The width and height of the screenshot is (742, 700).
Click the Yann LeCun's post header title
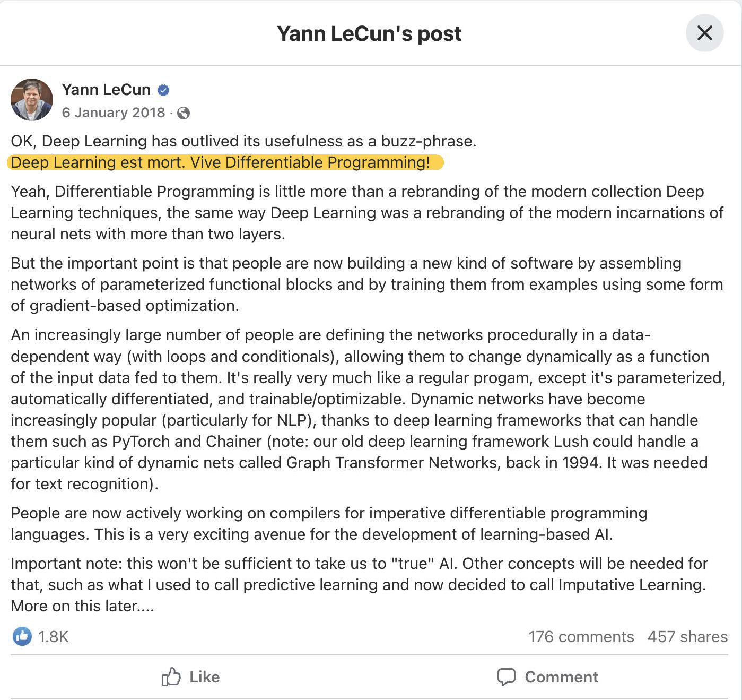click(x=370, y=33)
